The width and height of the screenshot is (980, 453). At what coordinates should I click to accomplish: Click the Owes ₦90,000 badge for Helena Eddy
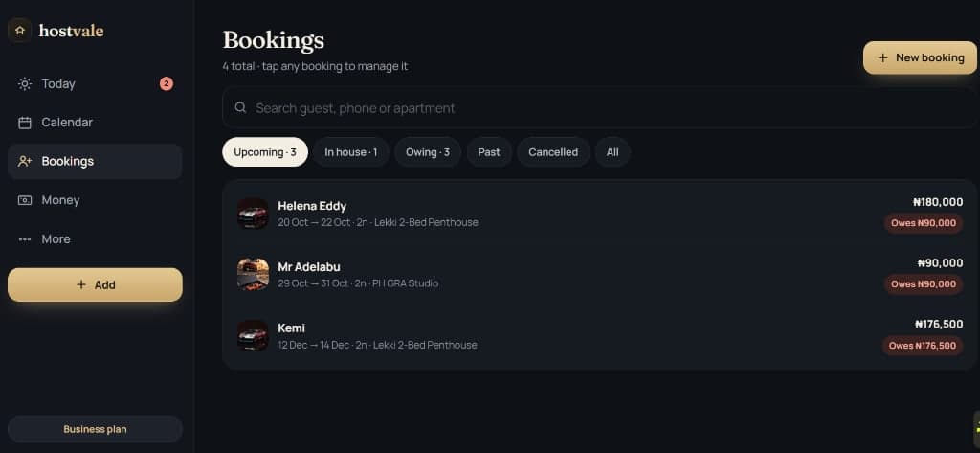tap(924, 223)
